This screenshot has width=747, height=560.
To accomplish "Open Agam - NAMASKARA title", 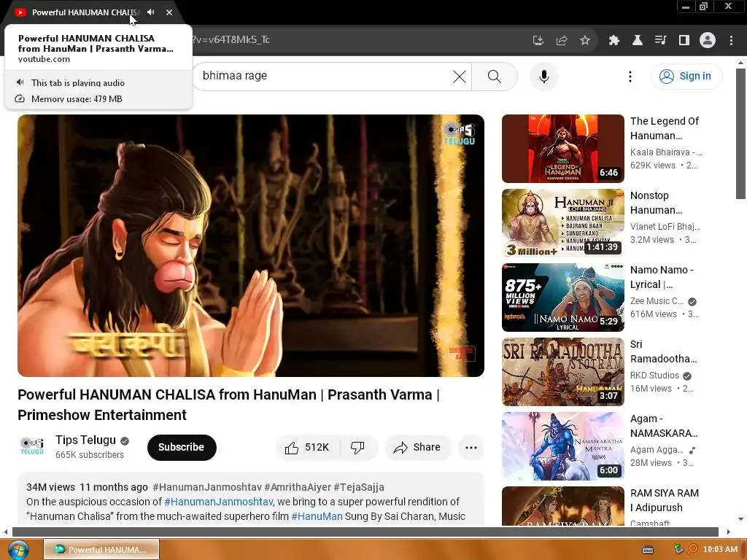I will coord(664,426).
